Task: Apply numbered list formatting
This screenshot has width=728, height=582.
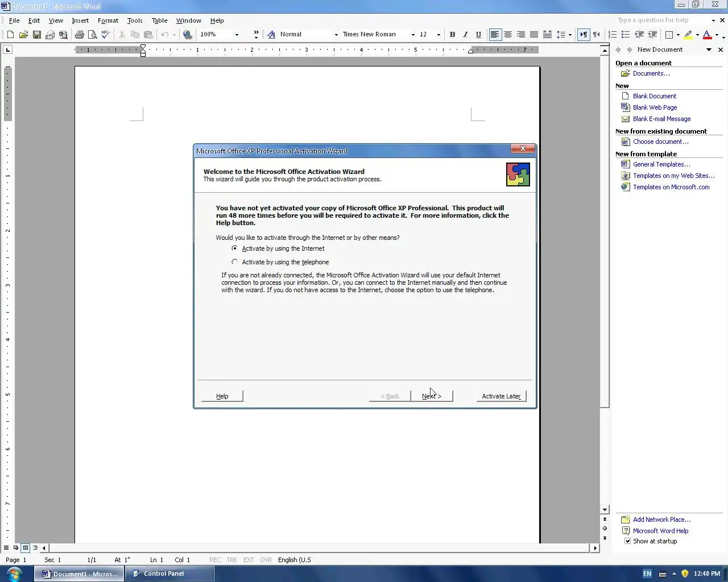Action: 613,35
